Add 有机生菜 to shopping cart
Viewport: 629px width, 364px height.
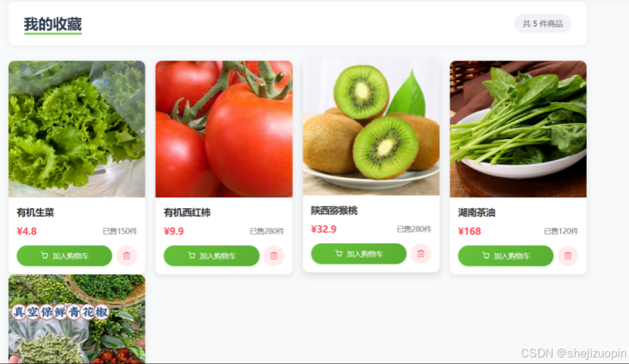click(x=64, y=256)
